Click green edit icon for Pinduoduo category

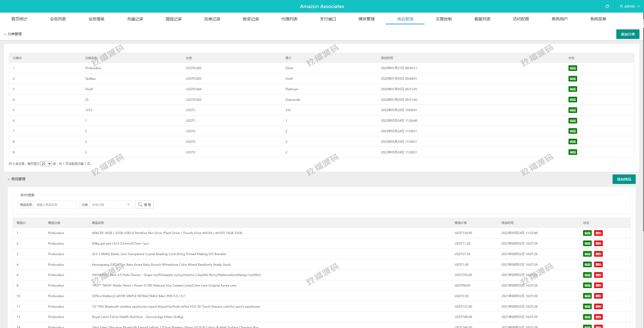click(x=573, y=68)
